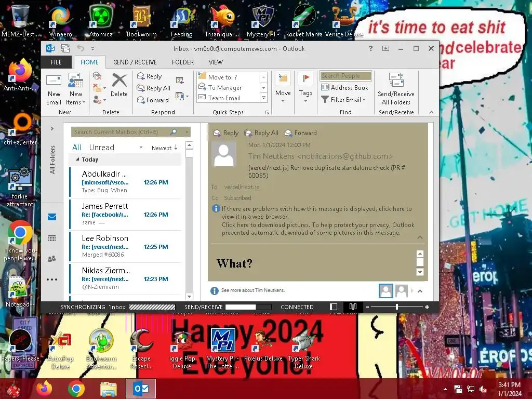The width and height of the screenshot is (532, 399).
Task: Select the To Manager quick step
Action: 228,87
